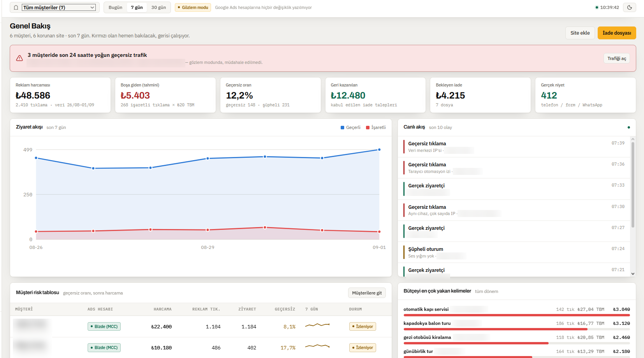The width and height of the screenshot is (644, 358).
Task: Click Gerçek niyet value 412
Action: [549, 95]
